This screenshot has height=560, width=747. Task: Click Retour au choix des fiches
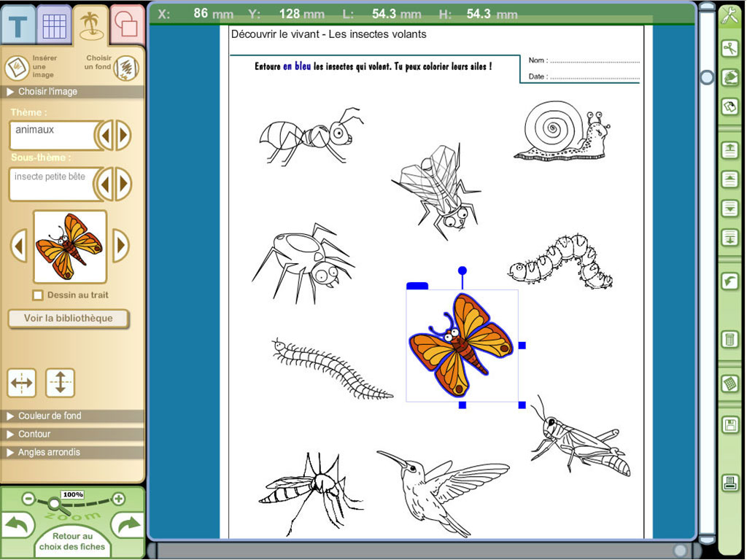tap(71, 542)
